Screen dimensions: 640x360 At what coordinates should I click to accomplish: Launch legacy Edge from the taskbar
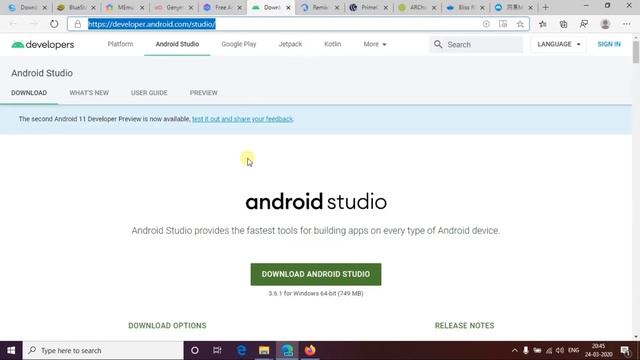tap(241, 350)
